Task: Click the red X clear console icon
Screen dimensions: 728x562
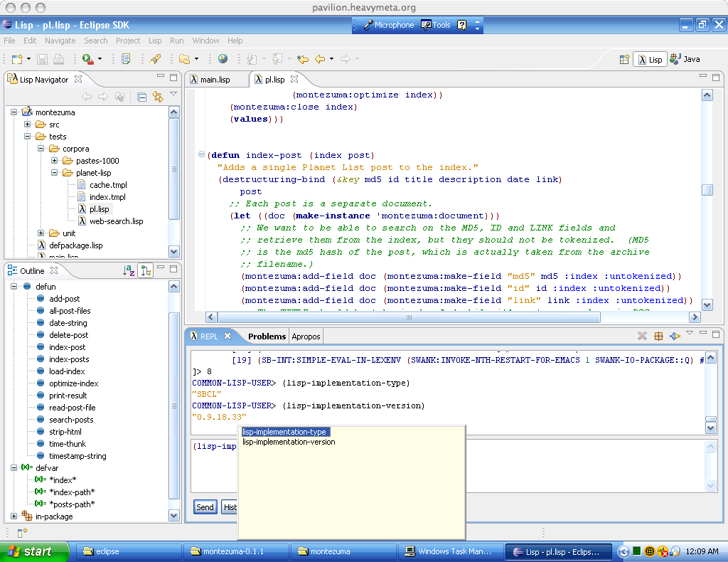Action: [642, 336]
